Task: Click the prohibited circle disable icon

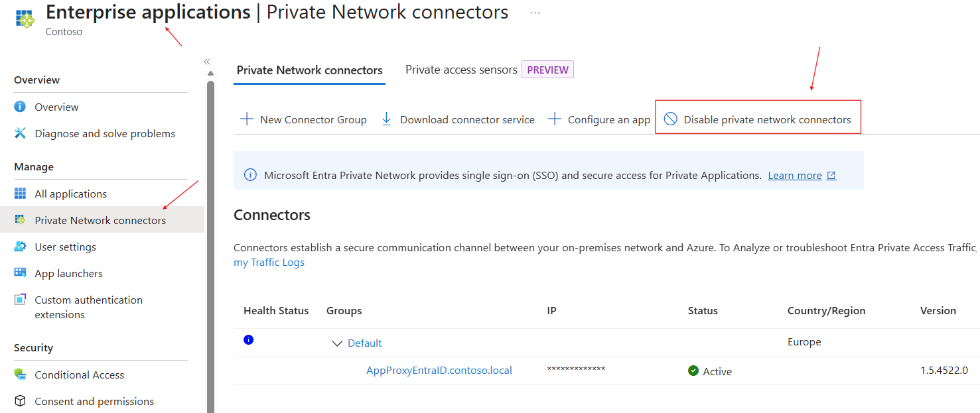Action: pyautogui.click(x=671, y=119)
